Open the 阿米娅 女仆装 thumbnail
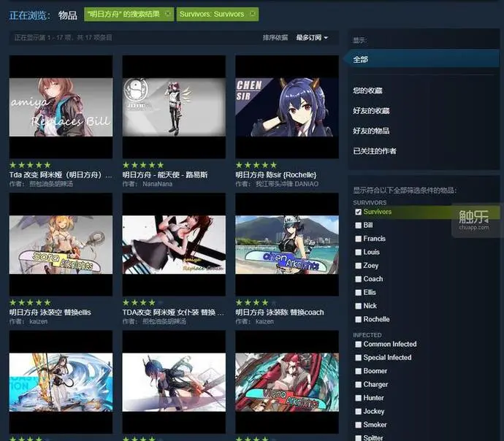Viewport: 504px width, 441px height. pos(174,245)
